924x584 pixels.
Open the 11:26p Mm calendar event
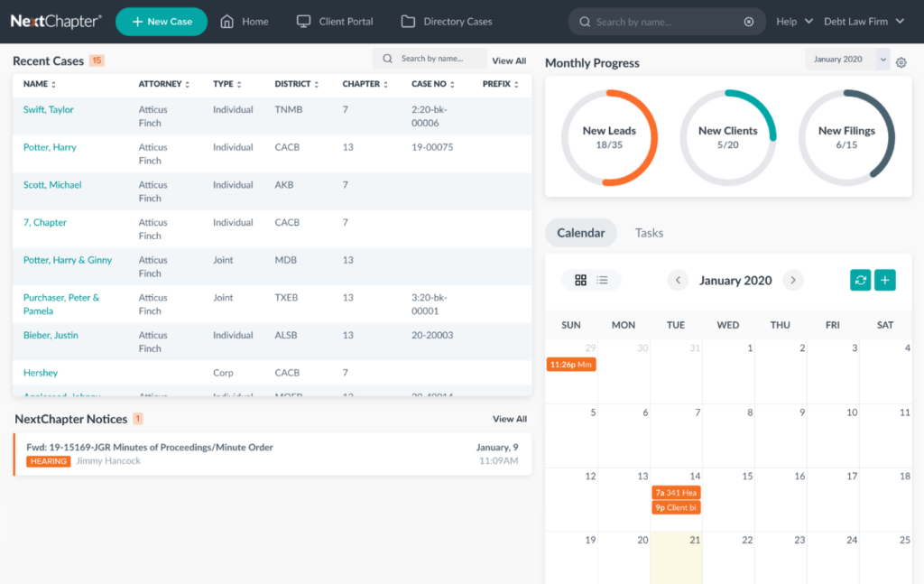pos(571,365)
